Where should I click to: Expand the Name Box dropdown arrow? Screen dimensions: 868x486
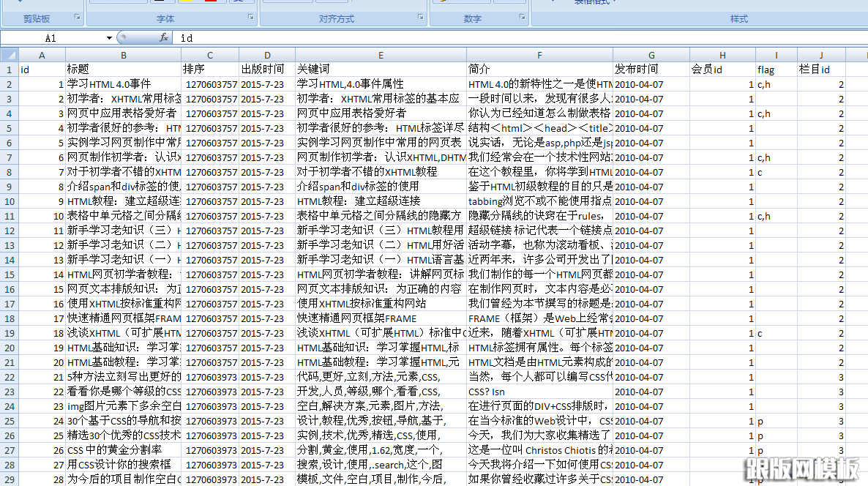[x=109, y=37]
